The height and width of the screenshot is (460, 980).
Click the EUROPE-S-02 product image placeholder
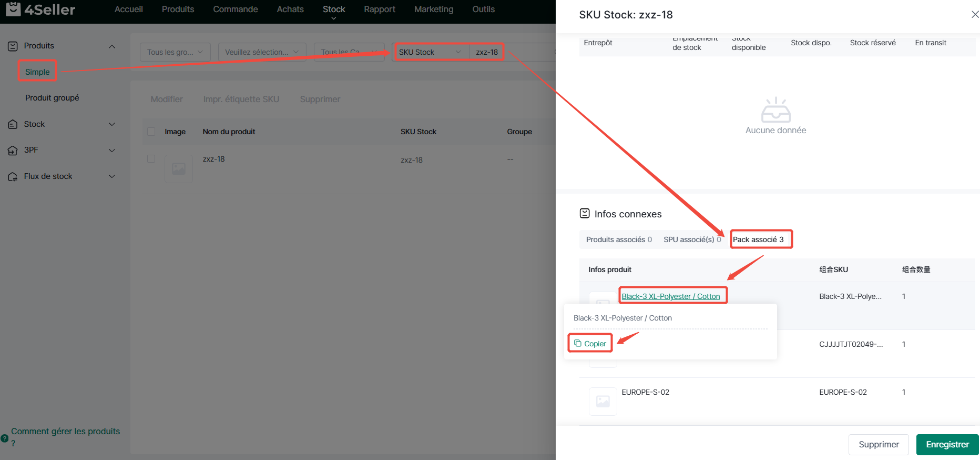pos(603,402)
